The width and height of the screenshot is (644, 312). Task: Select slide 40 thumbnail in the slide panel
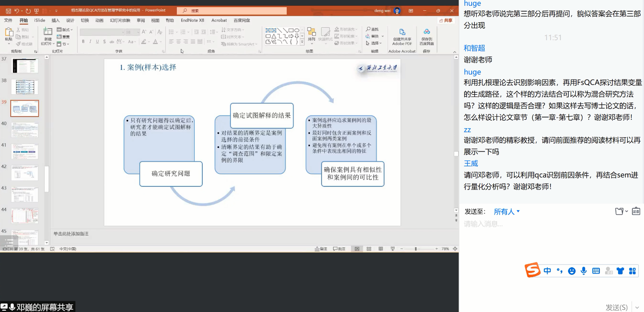click(x=25, y=130)
